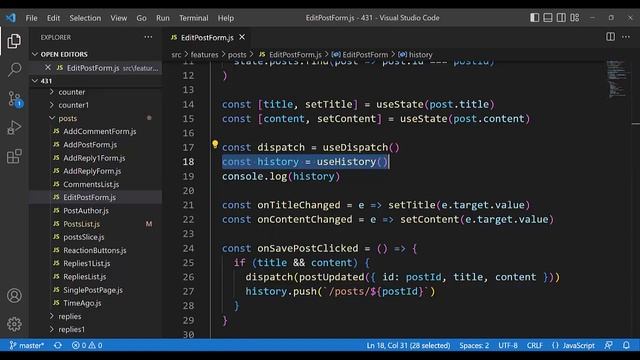Open Source Control view with badge
The image size is (640, 360).
(x=15, y=99)
